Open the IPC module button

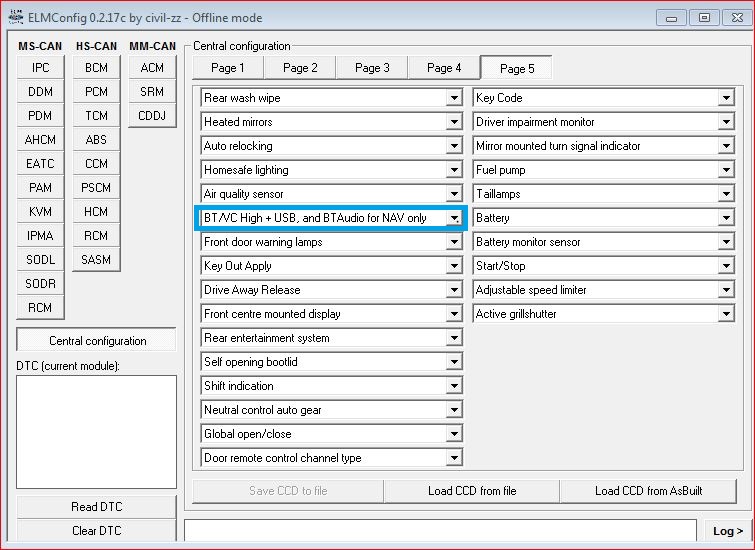(x=41, y=68)
